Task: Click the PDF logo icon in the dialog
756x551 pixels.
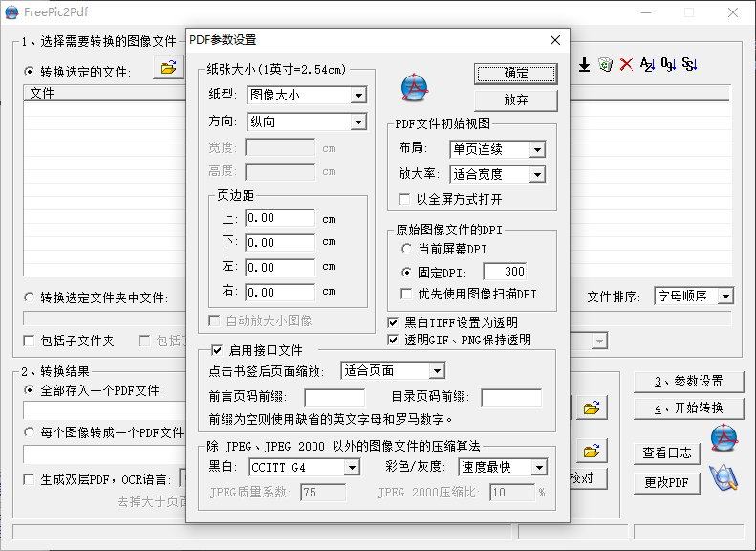Action: tap(414, 87)
